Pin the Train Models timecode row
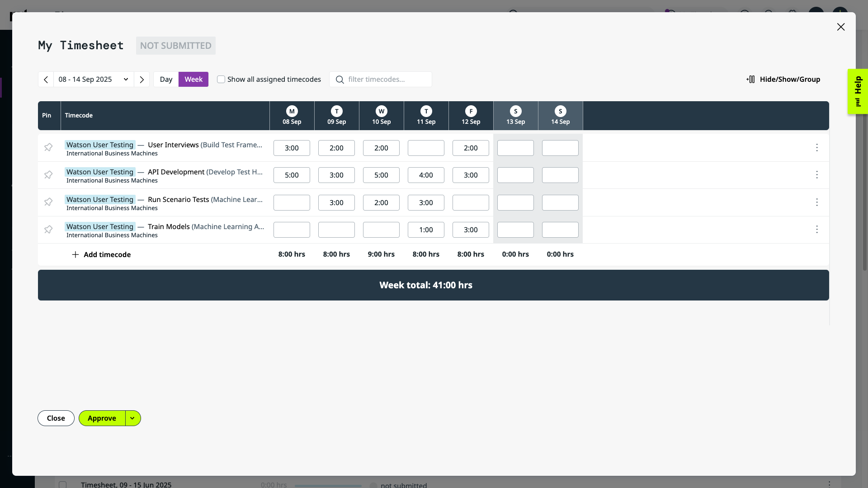The image size is (868, 488). [48, 230]
